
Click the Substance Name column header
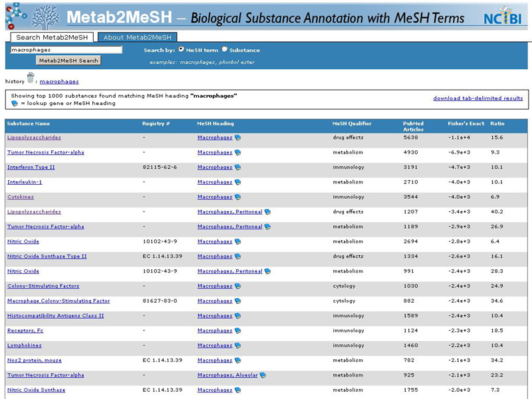coord(29,124)
